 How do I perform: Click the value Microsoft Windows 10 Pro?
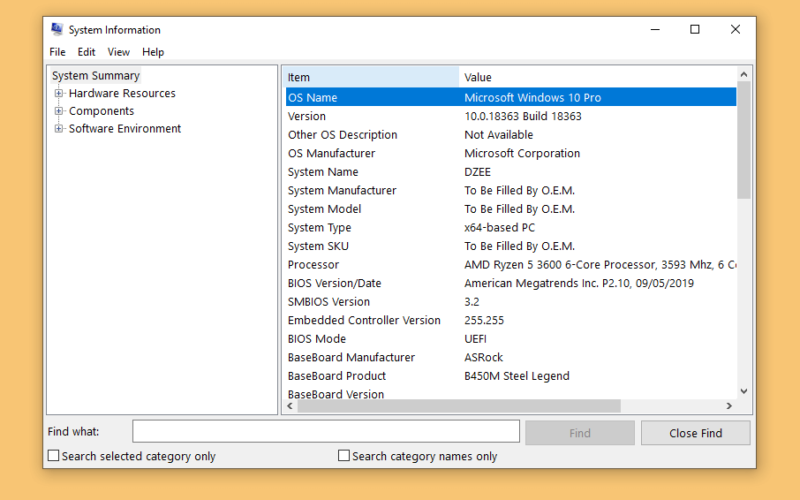pyautogui.click(x=532, y=97)
